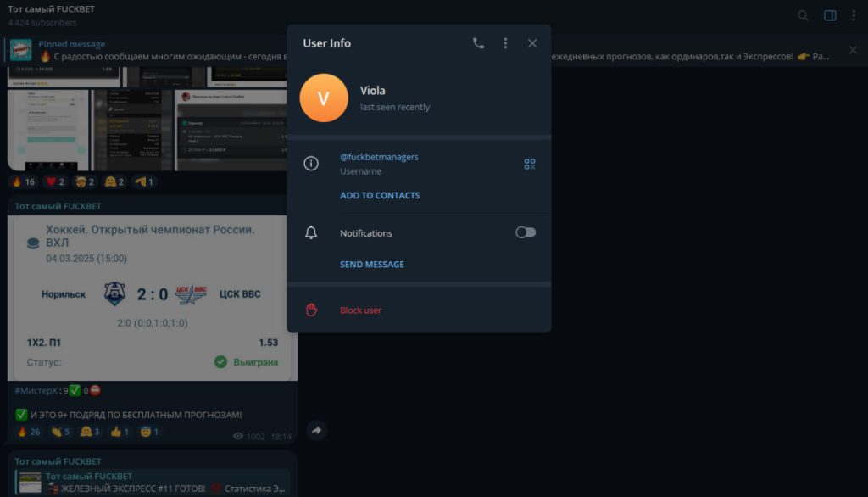
Task: Toggle the Notifications switch
Action: (526, 232)
